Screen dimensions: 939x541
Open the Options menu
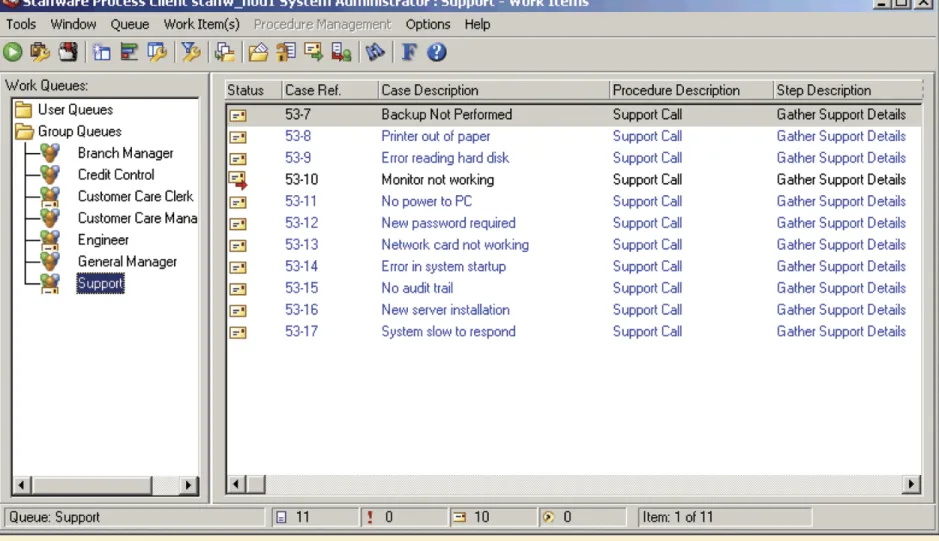[428, 25]
